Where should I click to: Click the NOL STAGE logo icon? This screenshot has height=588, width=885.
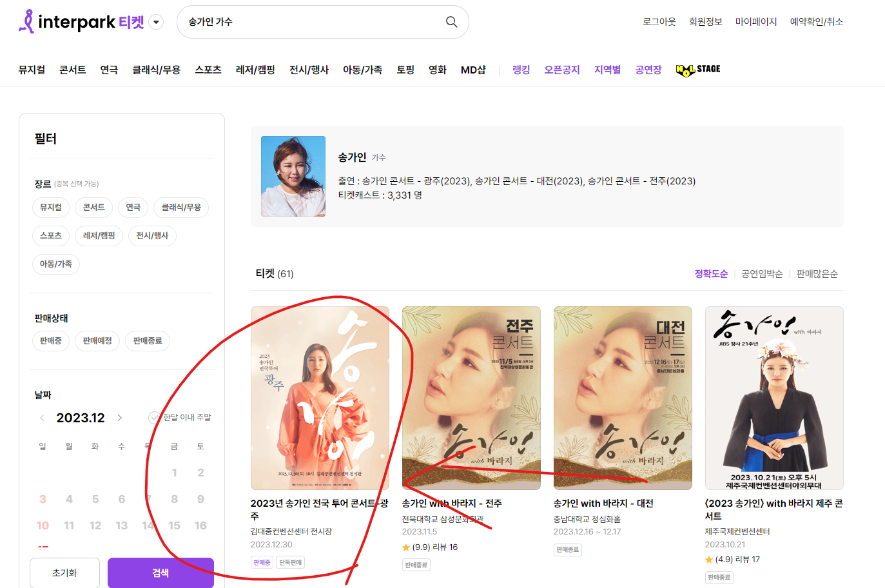point(698,70)
